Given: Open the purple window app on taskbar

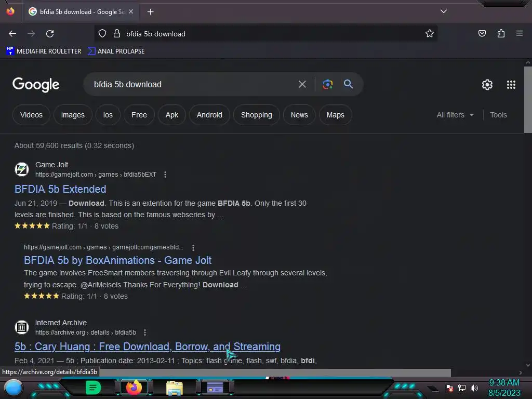Looking at the screenshot, I should (x=215, y=388).
